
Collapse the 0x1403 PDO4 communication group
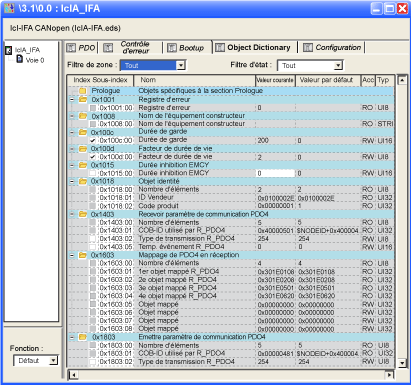(x=72, y=214)
